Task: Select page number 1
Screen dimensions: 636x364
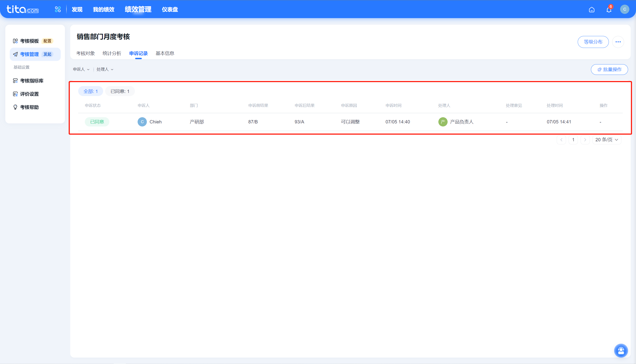Action: pyautogui.click(x=573, y=140)
